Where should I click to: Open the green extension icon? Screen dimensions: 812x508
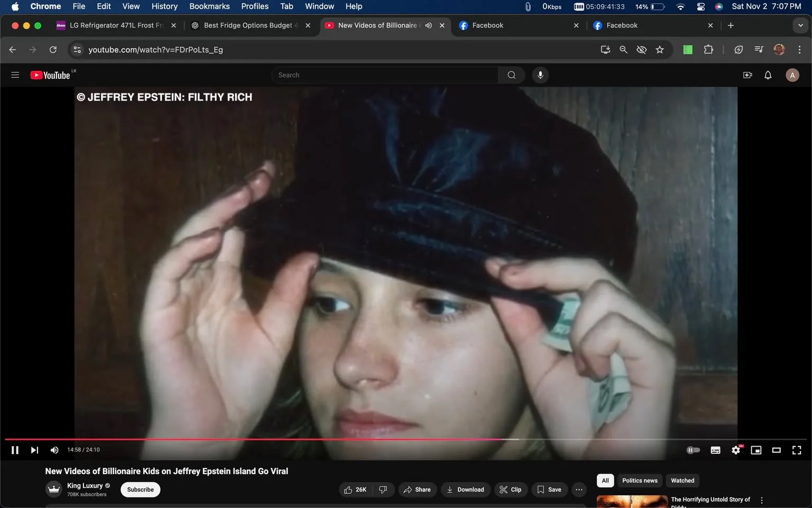click(x=688, y=50)
